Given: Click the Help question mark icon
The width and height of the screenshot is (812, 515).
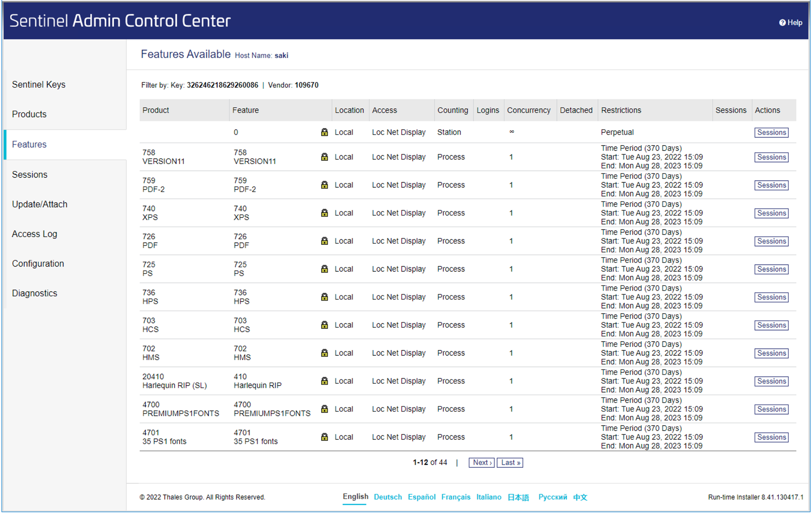Looking at the screenshot, I should tap(782, 23).
